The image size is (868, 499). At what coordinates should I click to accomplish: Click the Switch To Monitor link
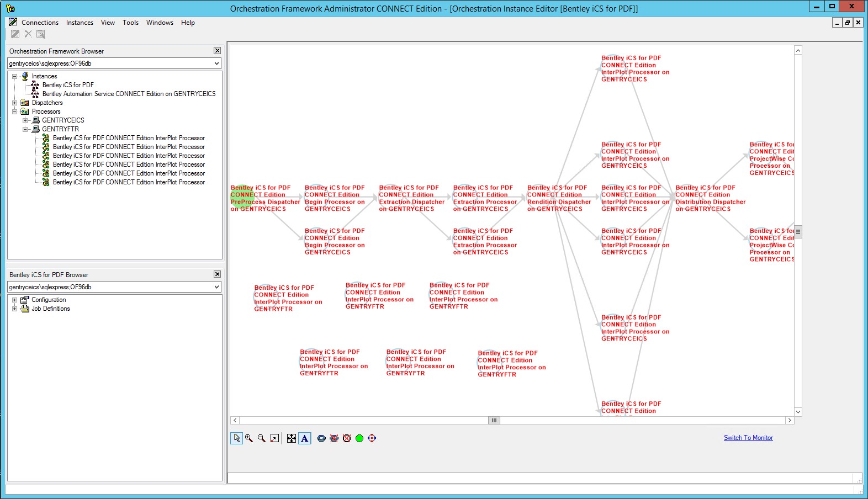coord(748,438)
